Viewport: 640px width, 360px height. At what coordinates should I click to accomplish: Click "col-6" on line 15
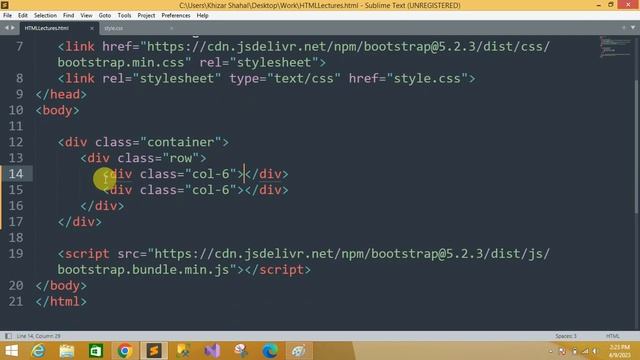211,190
